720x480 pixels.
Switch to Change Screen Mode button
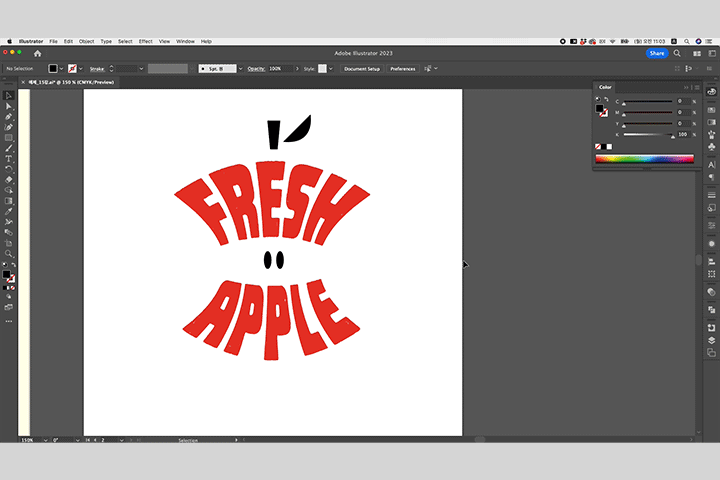click(x=8, y=307)
